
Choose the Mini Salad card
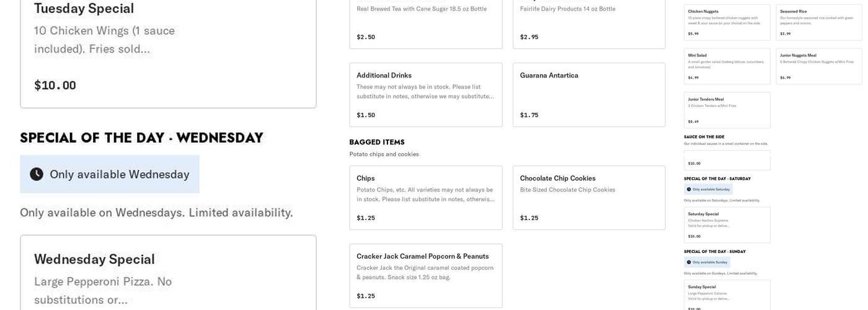point(727,66)
